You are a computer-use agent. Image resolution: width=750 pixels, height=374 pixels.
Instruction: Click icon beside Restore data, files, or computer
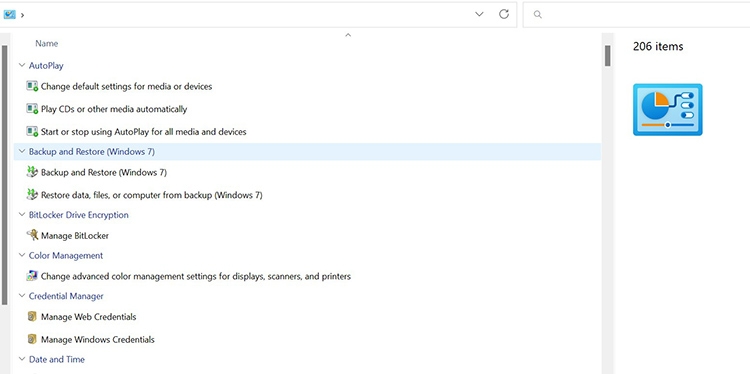(32, 195)
